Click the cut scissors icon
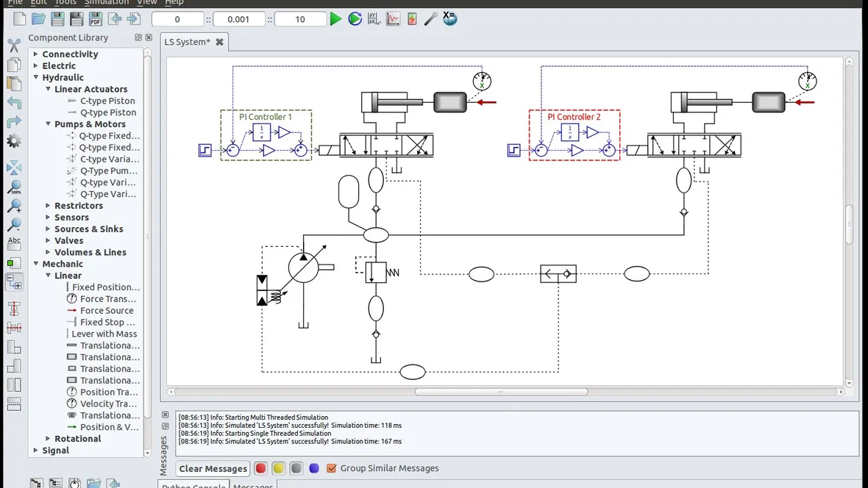This screenshot has height=488, width=868. [14, 46]
